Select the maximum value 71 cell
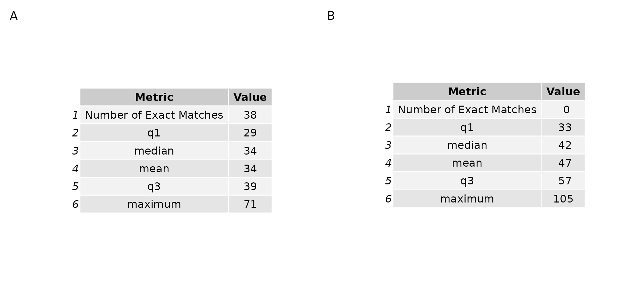 click(250, 204)
